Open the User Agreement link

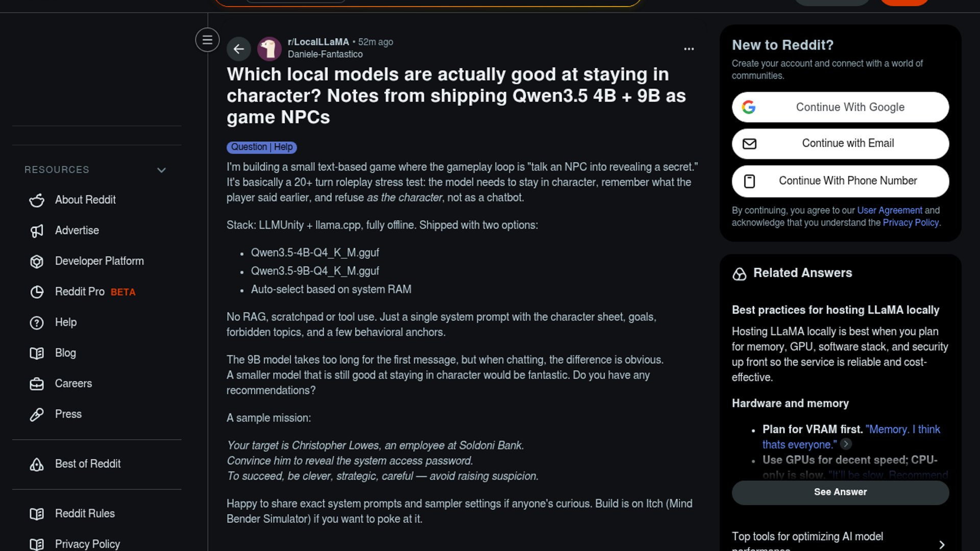(x=889, y=210)
